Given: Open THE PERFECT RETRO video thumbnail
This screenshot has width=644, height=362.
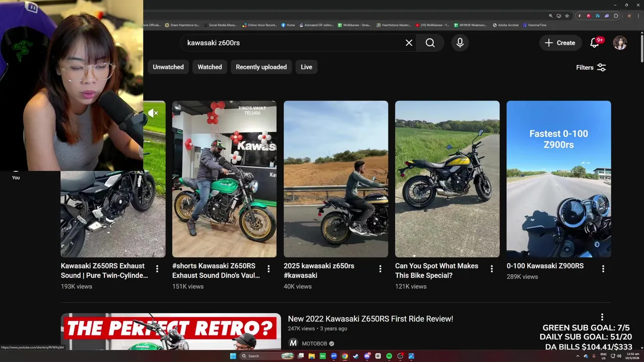Looking at the screenshot, I should (171, 331).
